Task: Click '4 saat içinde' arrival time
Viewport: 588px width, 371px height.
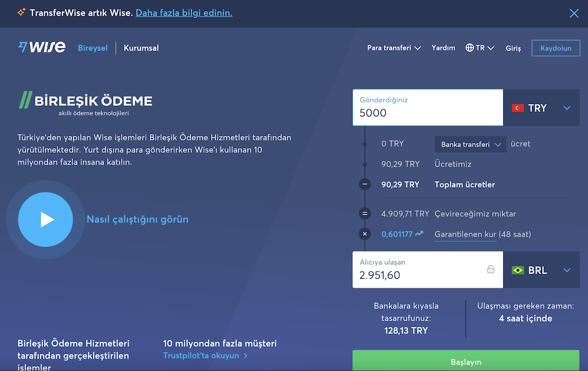Action: tap(525, 319)
